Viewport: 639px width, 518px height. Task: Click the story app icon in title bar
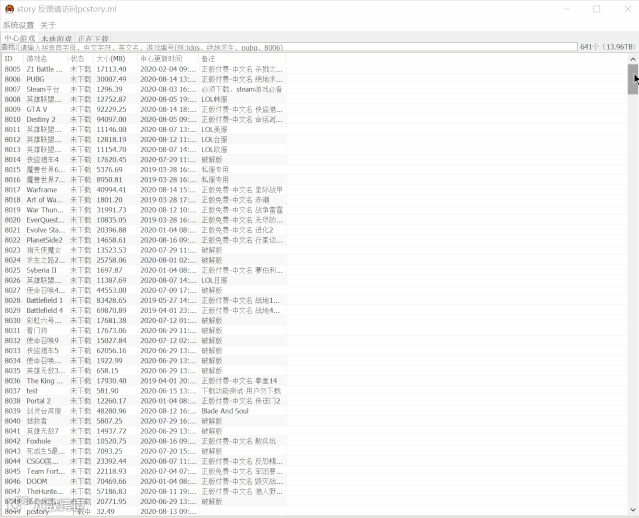click(9, 9)
